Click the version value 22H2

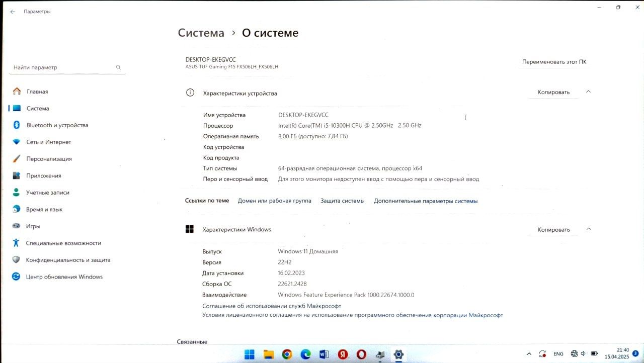point(285,262)
